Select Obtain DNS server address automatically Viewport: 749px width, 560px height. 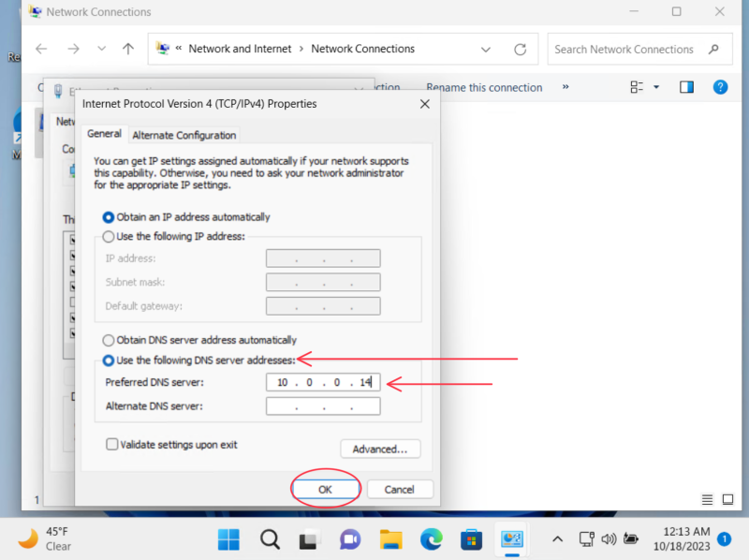pyautogui.click(x=110, y=340)
